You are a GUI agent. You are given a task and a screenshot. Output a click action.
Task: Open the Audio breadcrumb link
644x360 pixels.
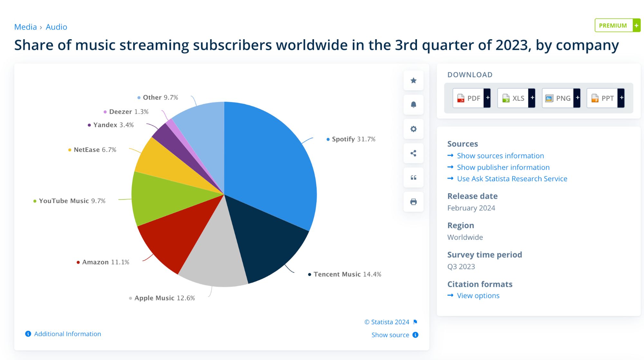point(56,27)
